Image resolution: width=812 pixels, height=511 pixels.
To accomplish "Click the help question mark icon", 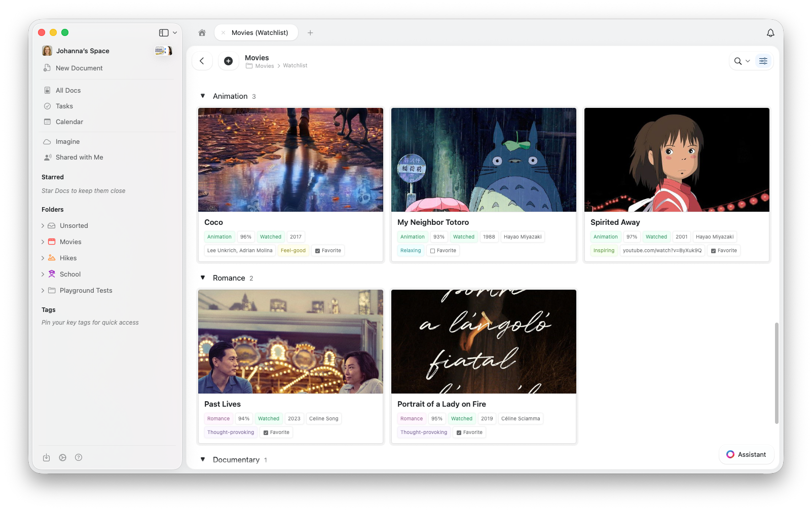I will [x=79, y=457].
